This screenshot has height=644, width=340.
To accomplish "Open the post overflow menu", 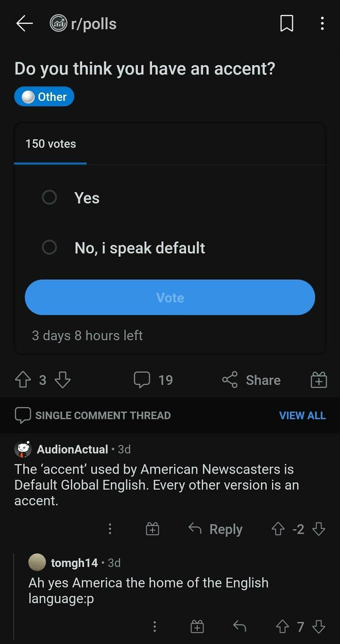I will click(322, 23).
